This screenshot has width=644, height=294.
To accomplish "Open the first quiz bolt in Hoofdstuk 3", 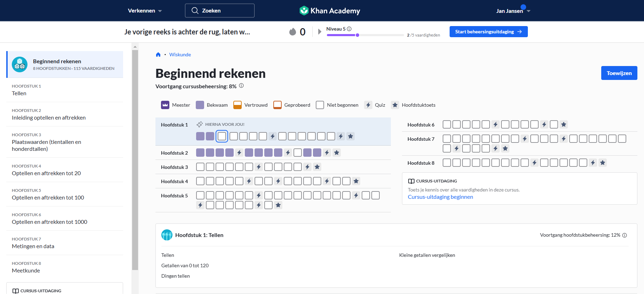I will pyautogui.click(x=259, y=167).
